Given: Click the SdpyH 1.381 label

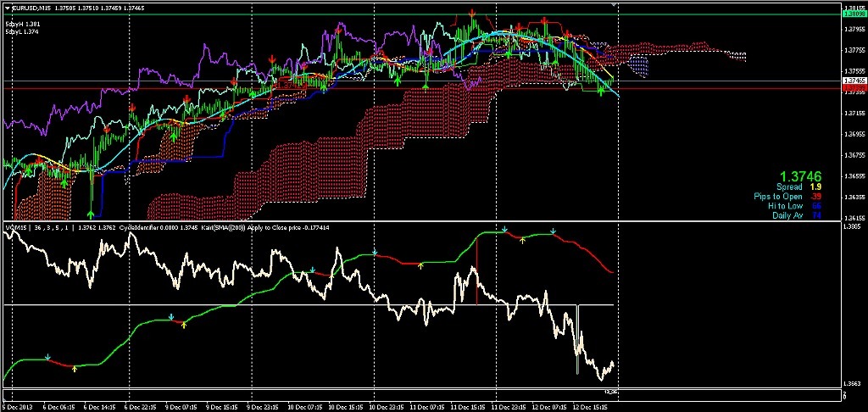Looking at the screenshot, I should click(22, 25).
